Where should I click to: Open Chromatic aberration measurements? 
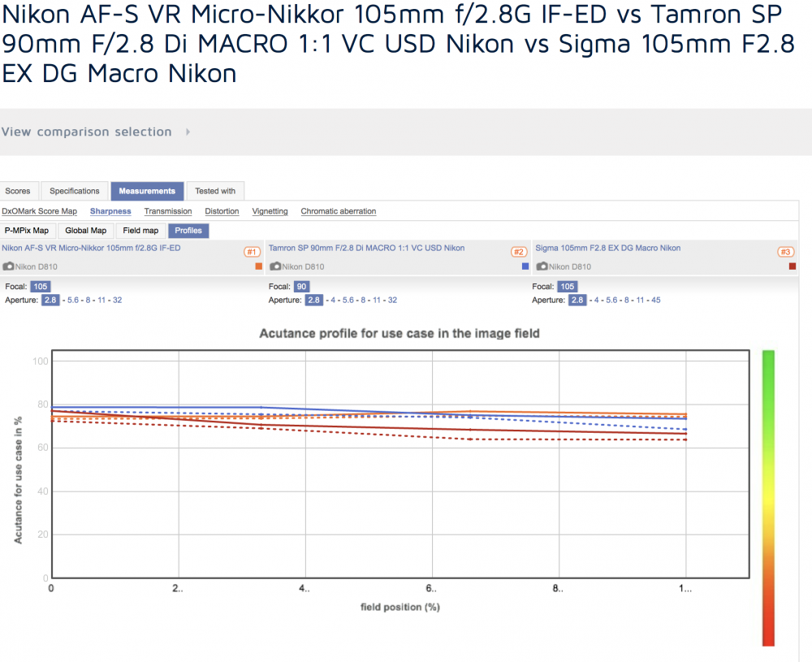point(338,211)
